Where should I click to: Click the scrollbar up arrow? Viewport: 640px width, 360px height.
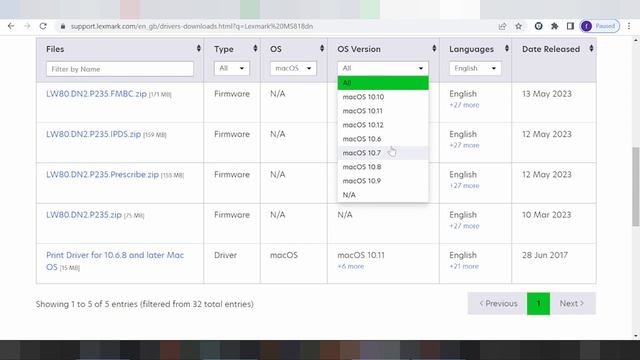pyautogui.click(x=636, y=40)
